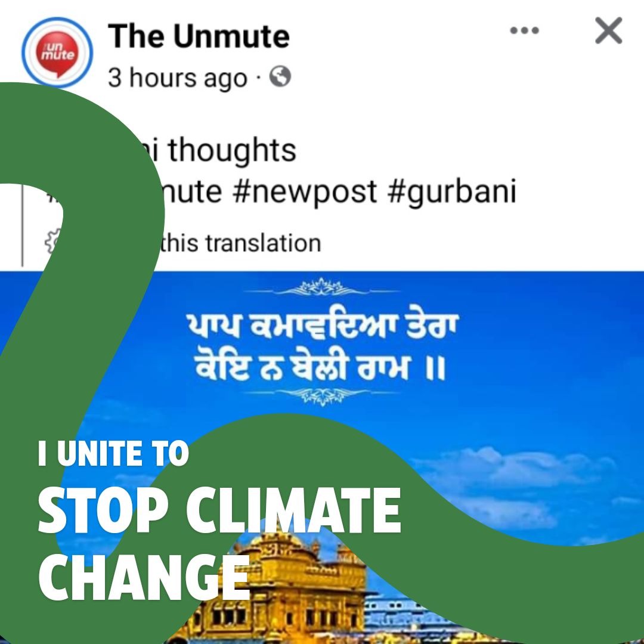The height and width of the screenshot is (644, 644).
Task: Click the public globe audience icon
Action: click(x=280, y=76)
